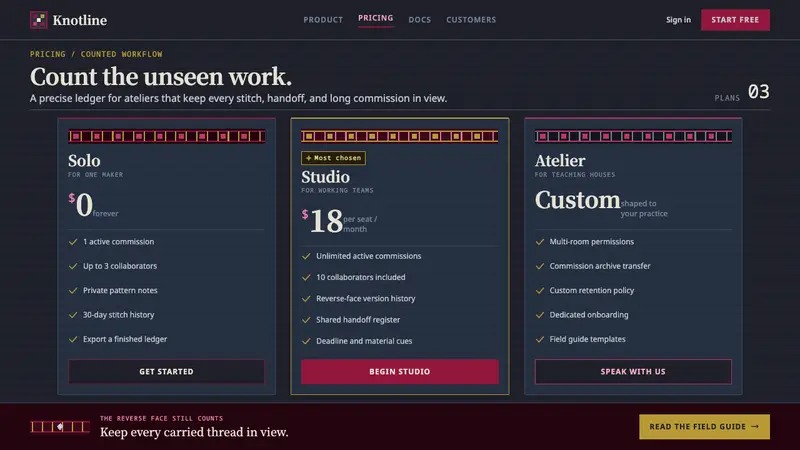Click the Start Free button
The image size is (800, 450).
point(735,20)
